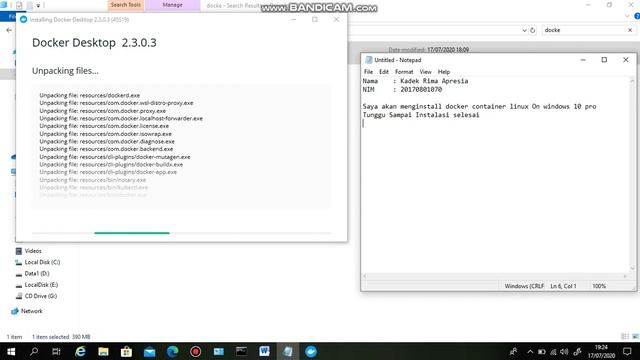Open Notepad View menu
Screen dimensions: 640x360
pyautogui.click(x=425, y=72)
